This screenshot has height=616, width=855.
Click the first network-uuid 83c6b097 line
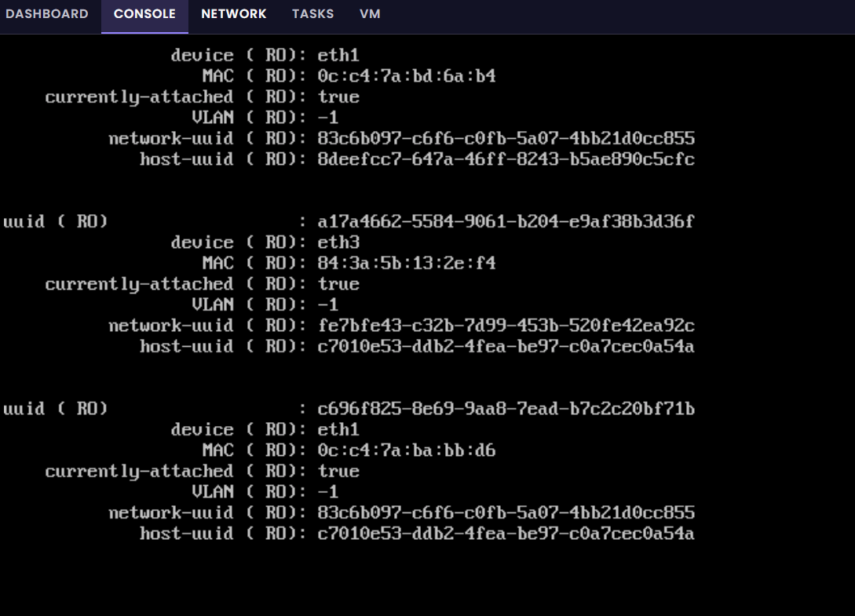(402, 138)
